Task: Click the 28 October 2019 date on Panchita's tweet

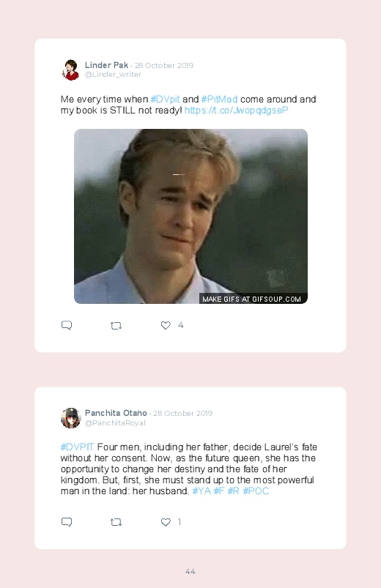Action: click(182, 413)
